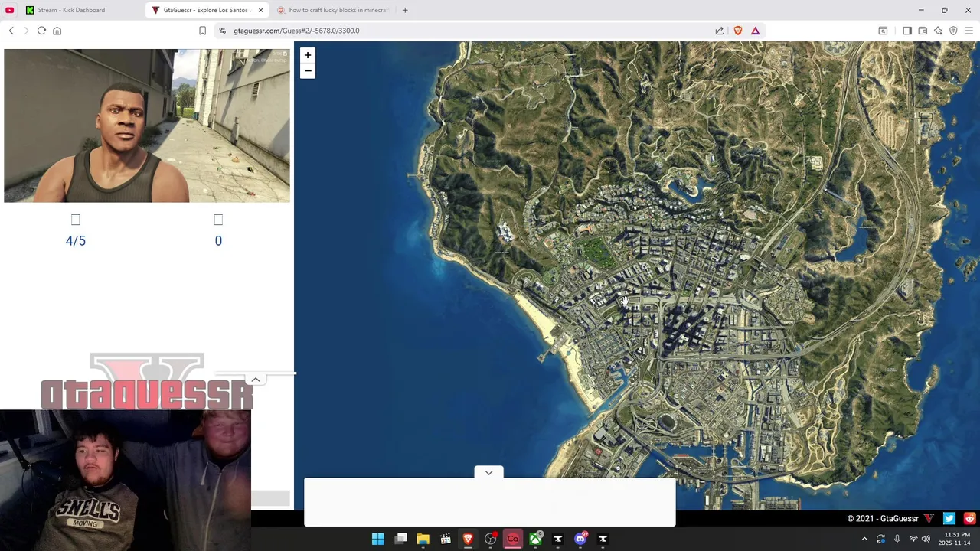
Task: Open Leo AI assistant icon
Action: [938, 31]
